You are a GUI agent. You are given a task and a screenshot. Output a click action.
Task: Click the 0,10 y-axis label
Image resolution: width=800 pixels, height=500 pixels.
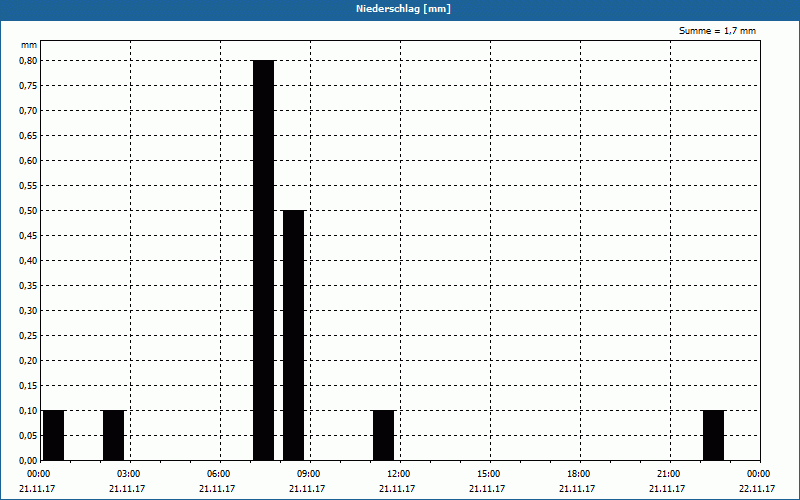pos(28,411)
